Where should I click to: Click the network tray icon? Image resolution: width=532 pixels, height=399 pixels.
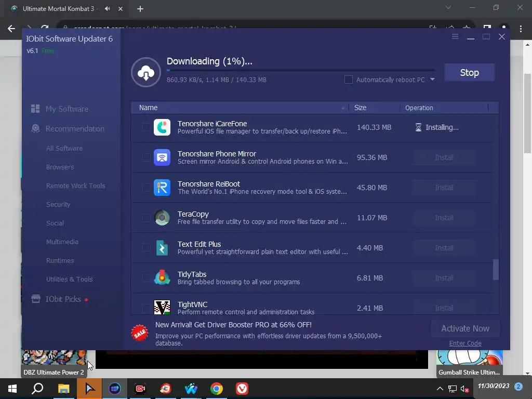coord(453,389)
